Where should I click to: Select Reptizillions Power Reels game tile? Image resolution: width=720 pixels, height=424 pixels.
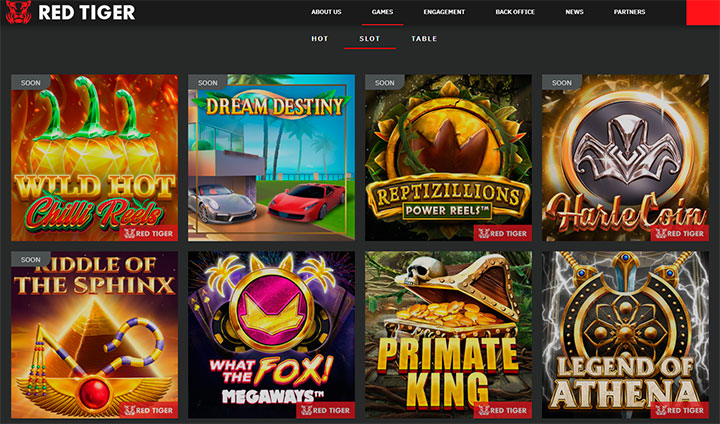click(448, 158)
